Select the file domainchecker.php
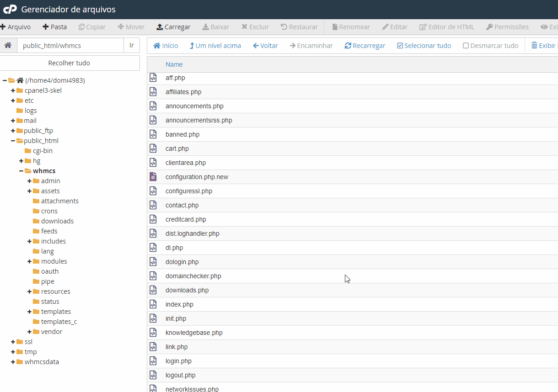 pos(193,276)
